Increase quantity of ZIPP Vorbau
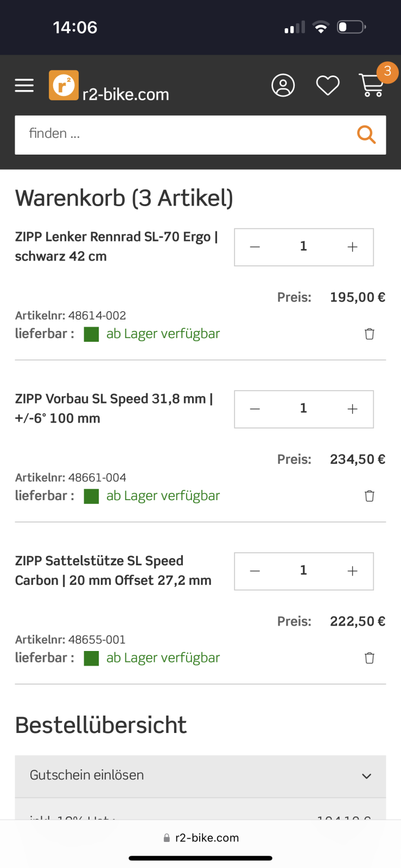The image size is (401, 868). point(352,409)
